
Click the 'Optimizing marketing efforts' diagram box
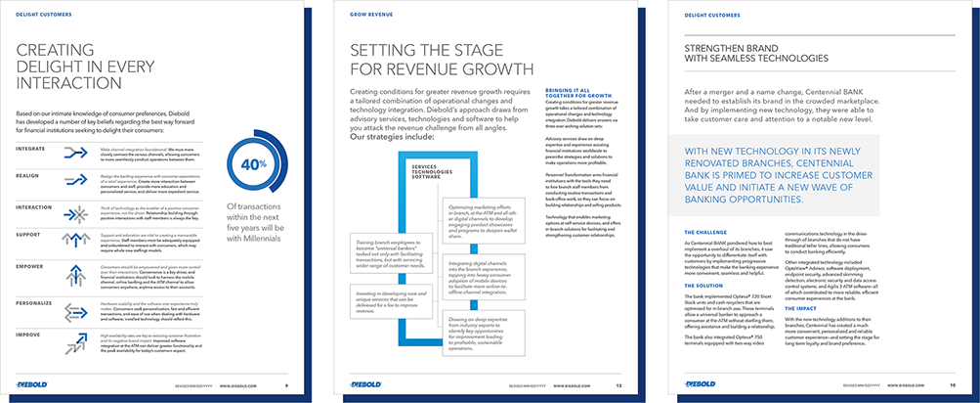pyautogui.click(x=485, y=220)
